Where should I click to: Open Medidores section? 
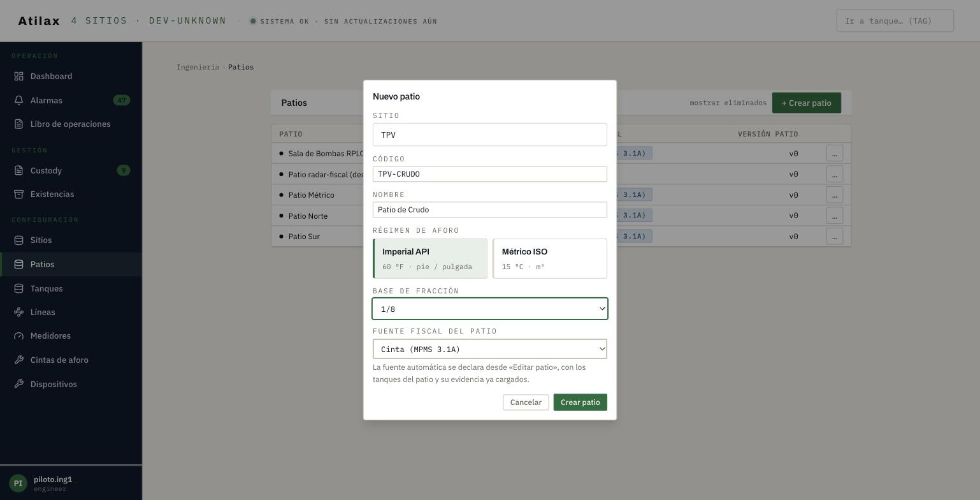[x=71, y=336]
